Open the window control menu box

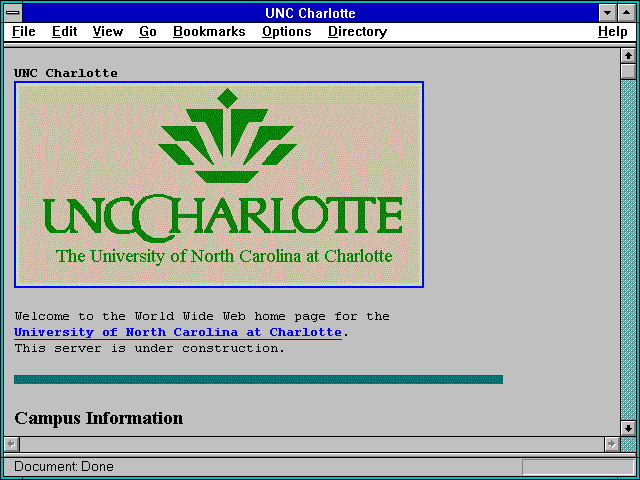(x=13, y=13)
